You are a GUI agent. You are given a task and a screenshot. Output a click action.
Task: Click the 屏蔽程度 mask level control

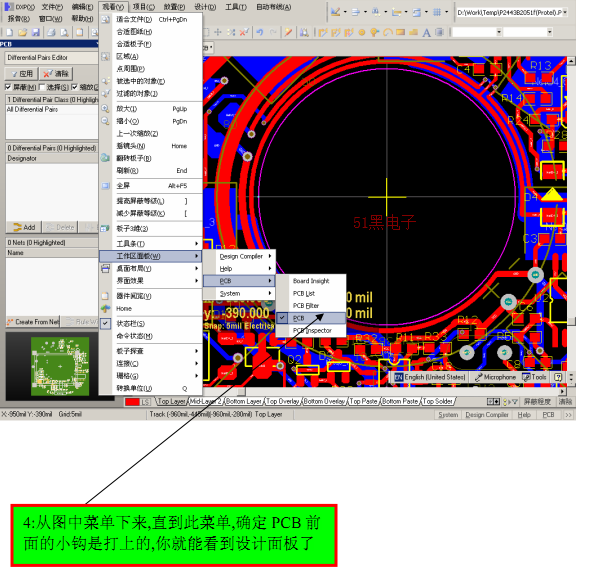(x=537, y=402)
